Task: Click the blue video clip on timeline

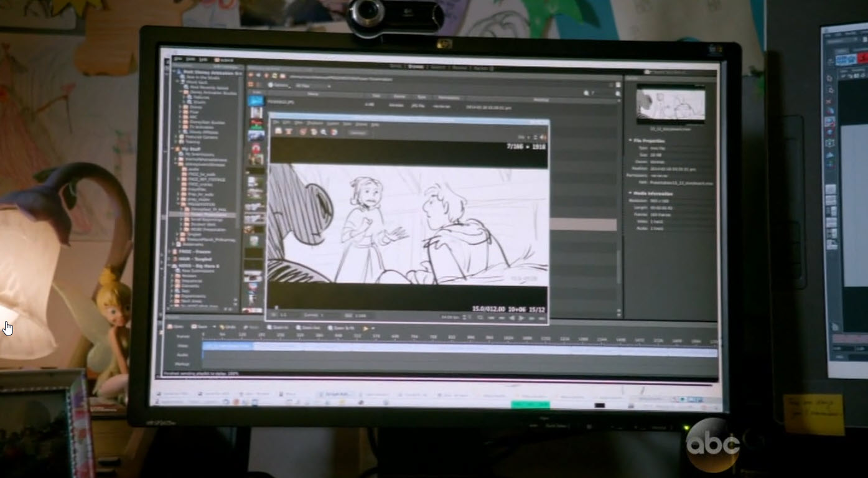Action: [x=228, y=345]
